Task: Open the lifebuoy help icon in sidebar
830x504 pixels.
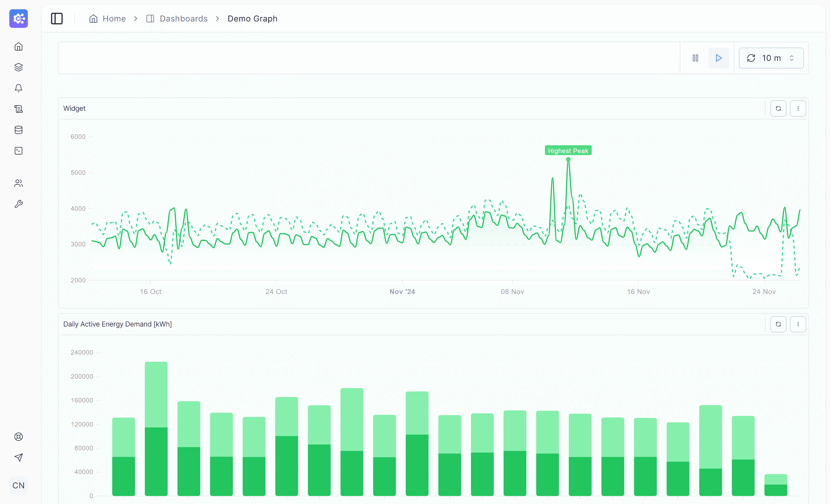Action: coord(19,437)
